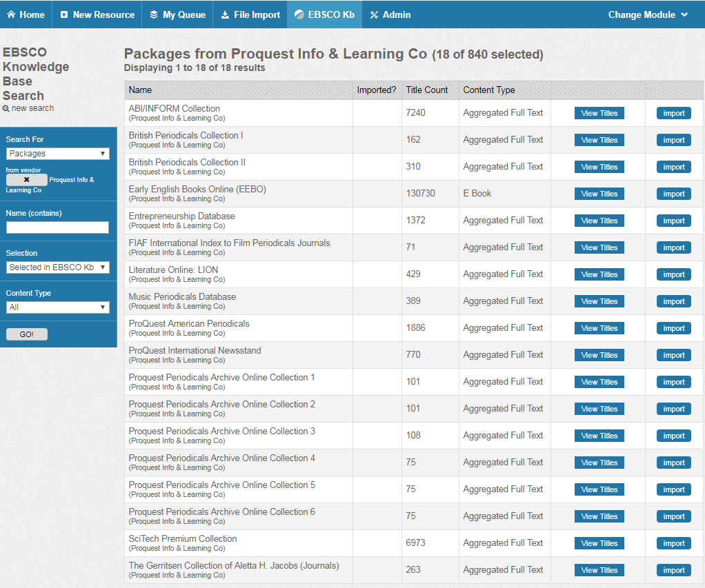The height and width of the screenshot is (588, 705).
Task: Import Literature Online: LION package
Action: tap(673, 274)
